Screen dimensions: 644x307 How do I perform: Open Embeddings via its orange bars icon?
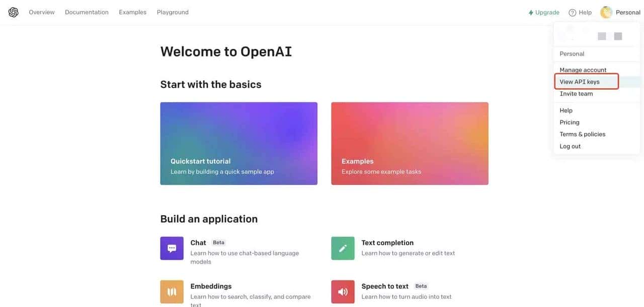tap(172, 291)
